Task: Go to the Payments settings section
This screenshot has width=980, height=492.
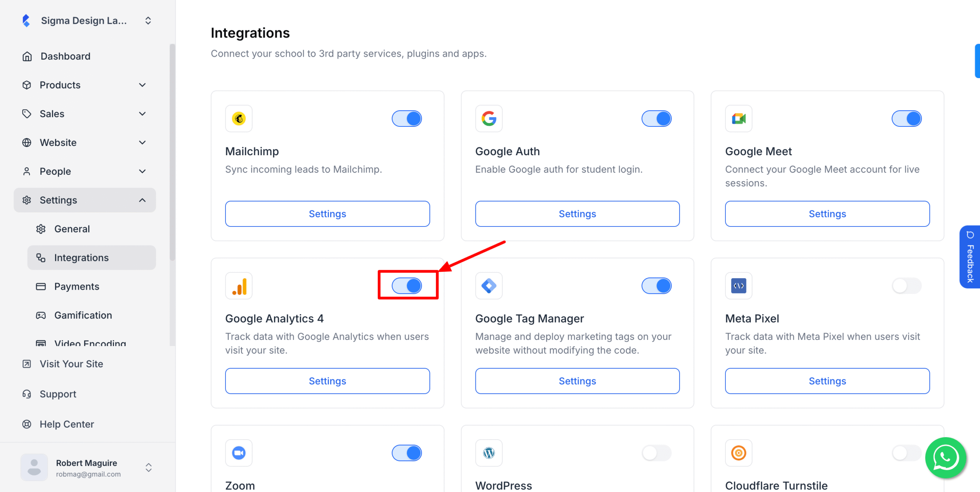Action: [77, 286]
